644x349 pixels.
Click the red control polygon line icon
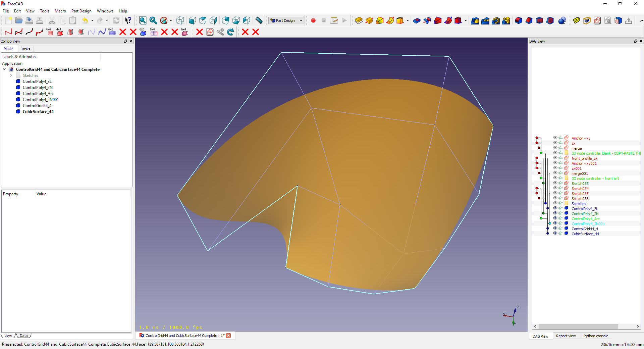point(8,32)
